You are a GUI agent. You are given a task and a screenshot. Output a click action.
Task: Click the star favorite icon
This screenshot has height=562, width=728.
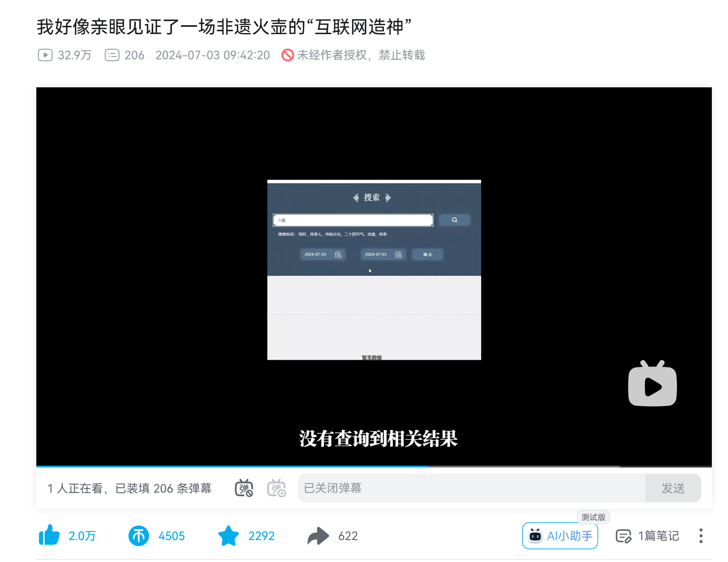point(228,536)
